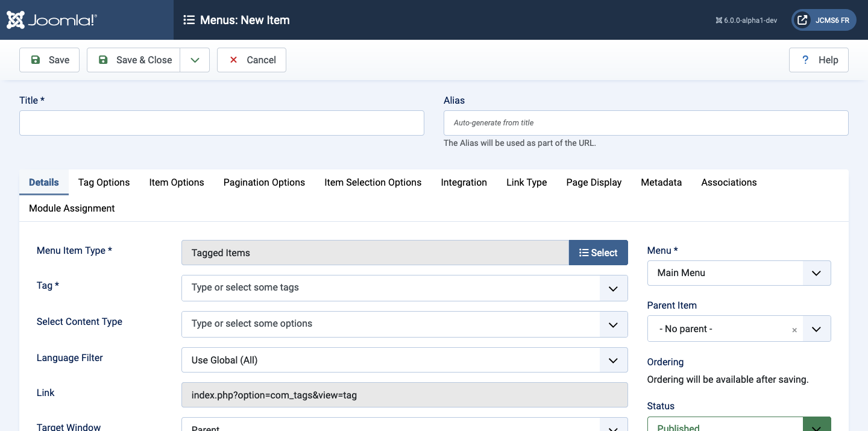
Task: Click the Joomla version 6.0.0-alpha1-dev label
Action: [x=746, y=20]
